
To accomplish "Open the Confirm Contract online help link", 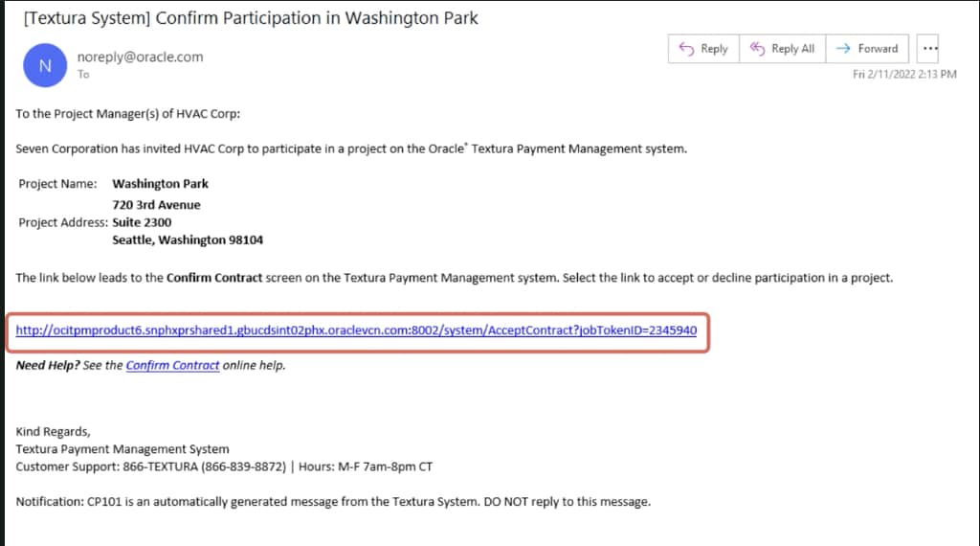I will pyautogui.click(x=172, y=365).
